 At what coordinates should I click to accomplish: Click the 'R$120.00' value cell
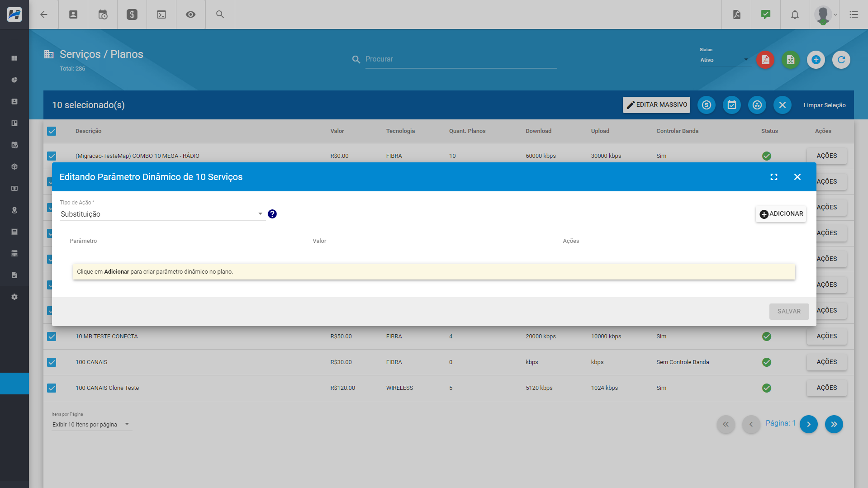[x=342, y=388]
